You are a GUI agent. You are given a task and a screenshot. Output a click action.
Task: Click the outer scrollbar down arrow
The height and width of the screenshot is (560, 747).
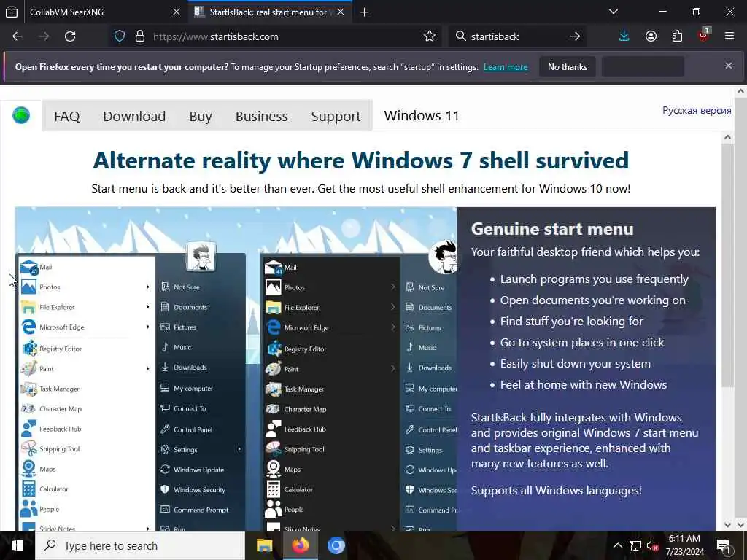tap(741, 524)
